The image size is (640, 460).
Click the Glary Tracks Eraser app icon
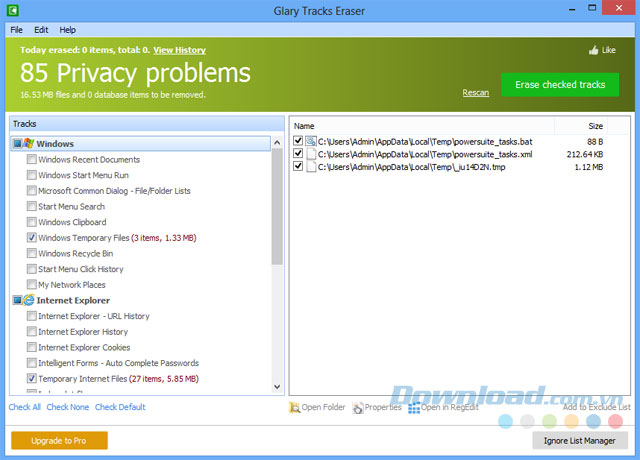click(x=13, y=10)
